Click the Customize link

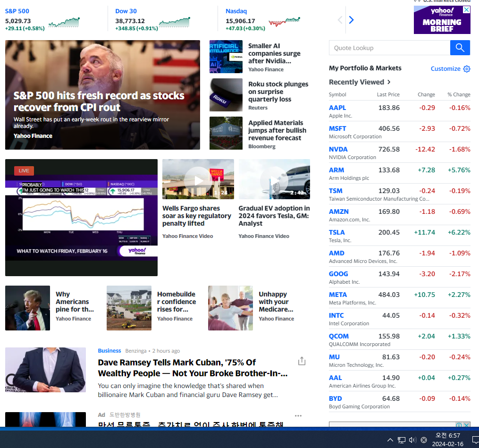[x=445, y=69]
